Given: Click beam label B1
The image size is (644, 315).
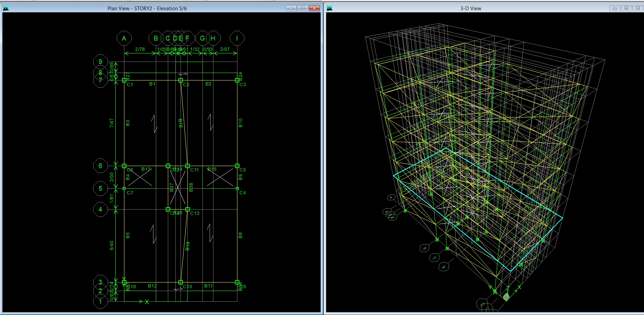Looking at the screenshot, I should pos(152,84).
